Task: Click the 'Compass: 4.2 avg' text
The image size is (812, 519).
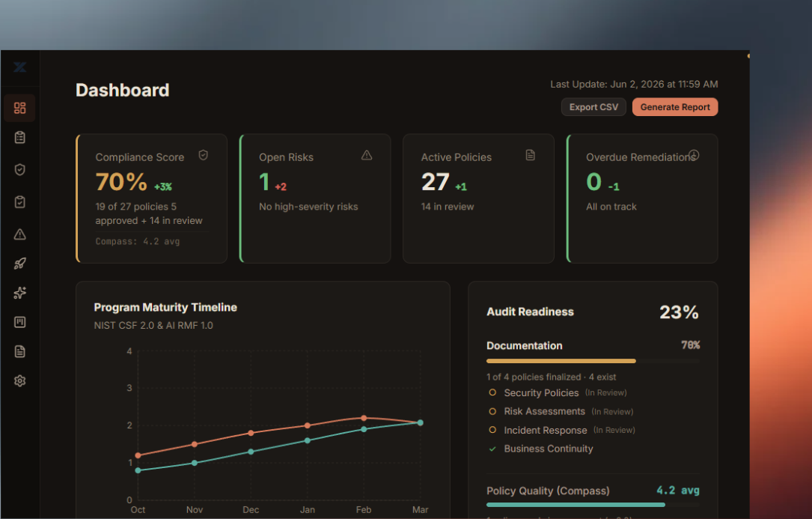Action: pyautogui.click(x=137, y=241)
